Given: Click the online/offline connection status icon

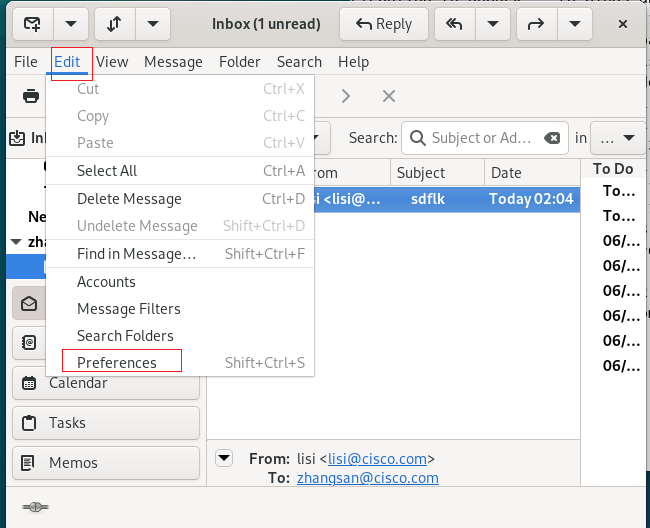Looking at the screenshot, I should [35, 507].
